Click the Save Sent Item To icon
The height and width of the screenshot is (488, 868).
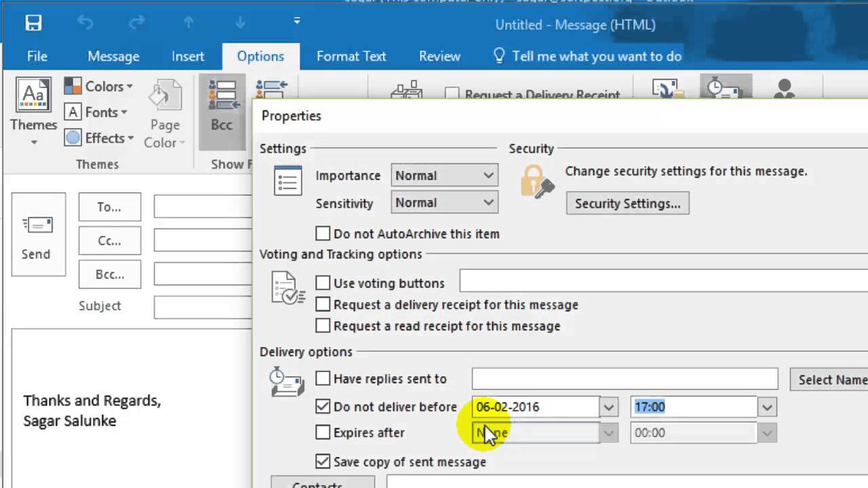pyautogui.click(x=667, y=89)
